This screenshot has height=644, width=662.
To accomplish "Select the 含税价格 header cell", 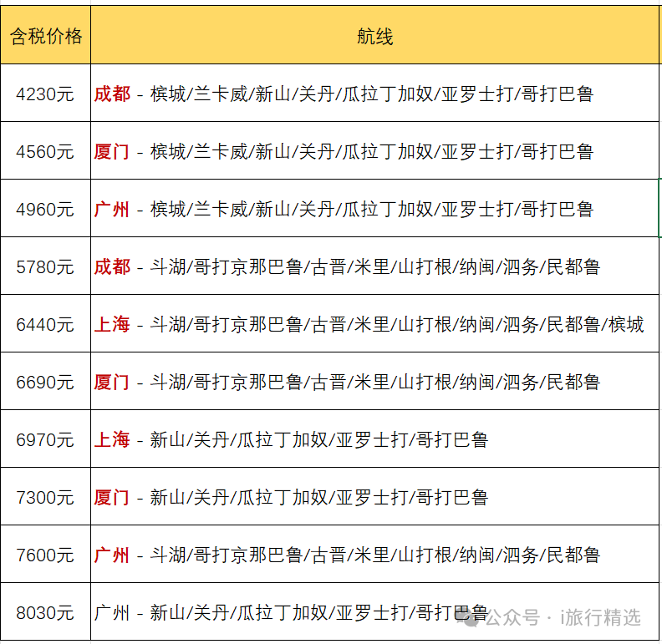I will tap(46, 35).
